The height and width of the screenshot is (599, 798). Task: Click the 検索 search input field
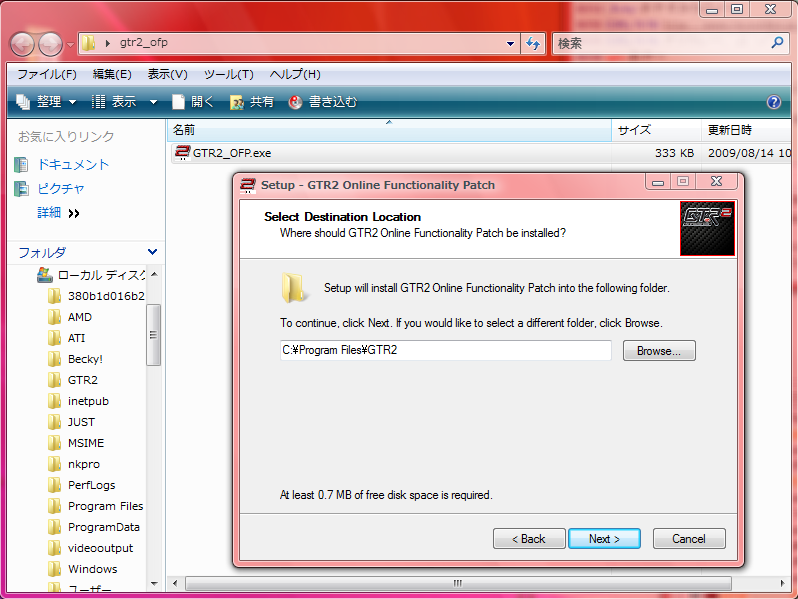pyautogui.click(x=661, y=44)
